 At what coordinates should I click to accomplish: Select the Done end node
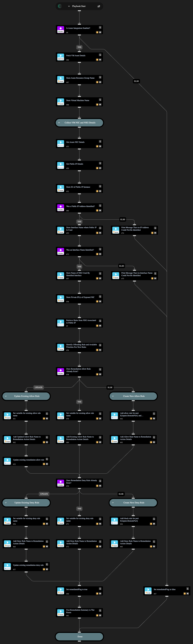[x=79, y=637]
